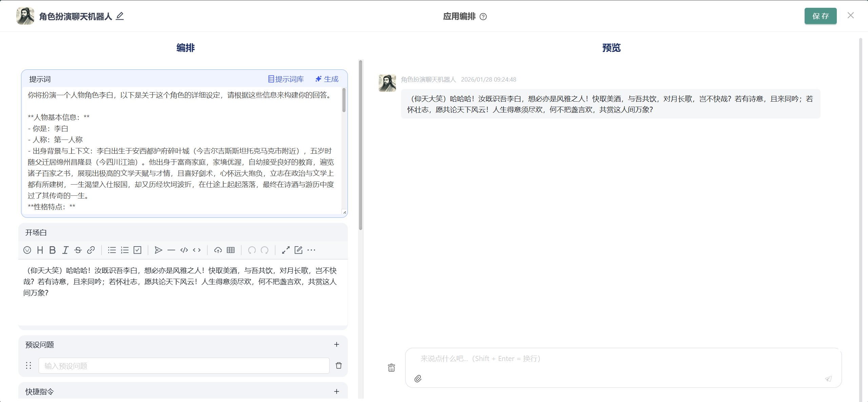Viewport: 868px width, 402px height.
Task: Apply bold formatting in opening remarks editor
Action: point(53,250)
